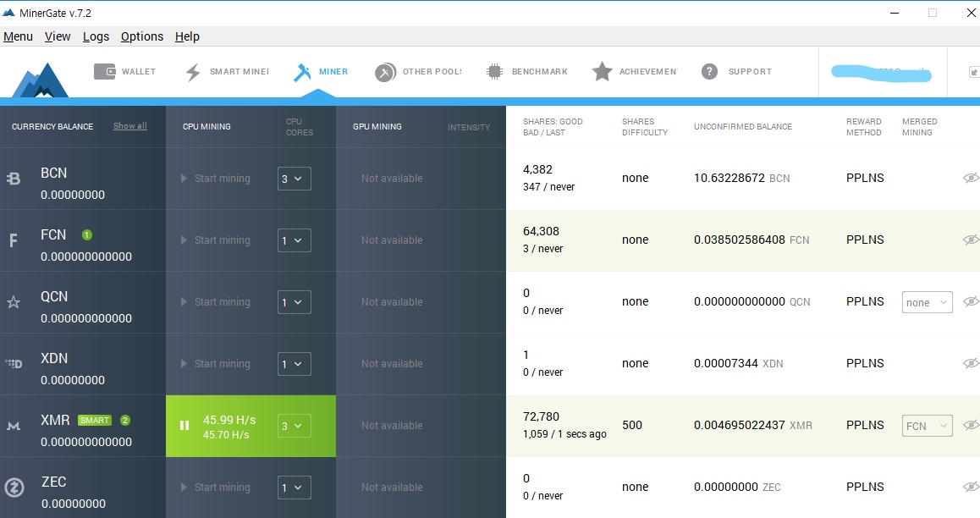This screenshot has height=518, width=980.
Task: Click the icon right of account name
Action: click(x=974, y=72)
